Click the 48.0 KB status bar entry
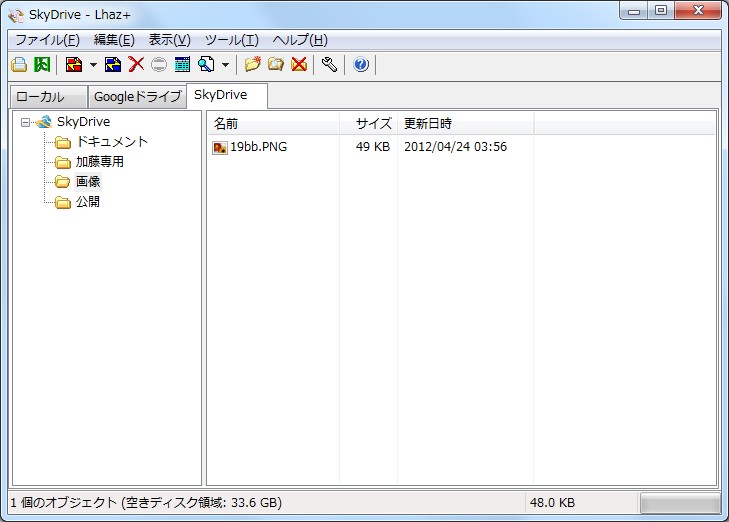 tap(552, 502)
